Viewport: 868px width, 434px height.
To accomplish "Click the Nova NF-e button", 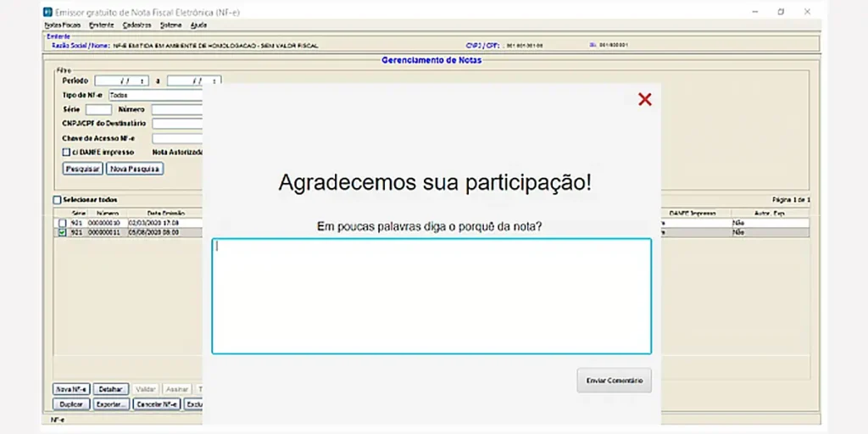I will click(71, 389).
